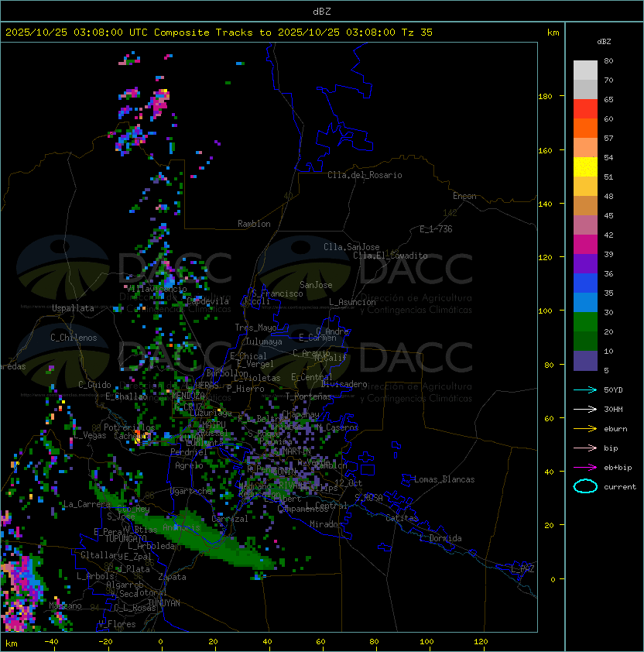Viewport: 644px width, 652px height.
Task: Click the '140' tick on vertical km axis
Action: (x=545, y=204)
